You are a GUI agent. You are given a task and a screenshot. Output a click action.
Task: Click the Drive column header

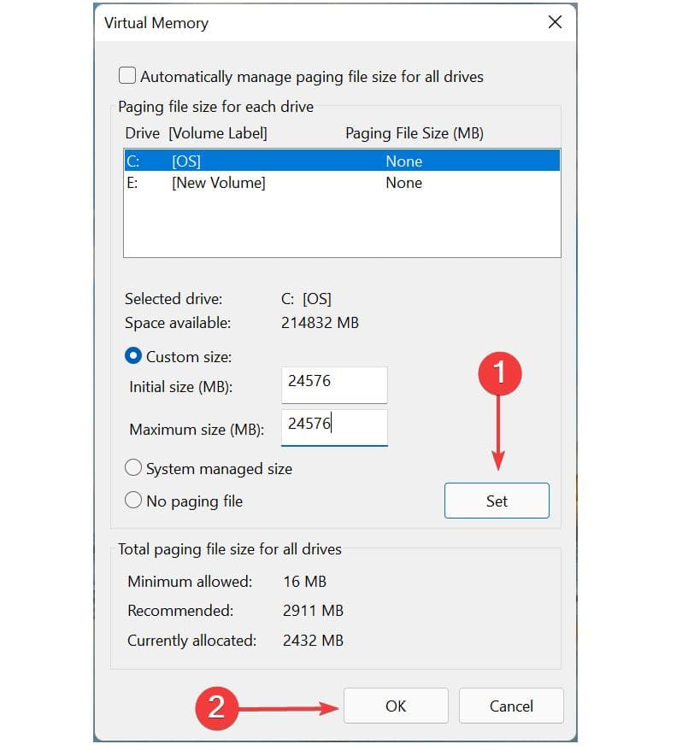[x=142, y=133]
